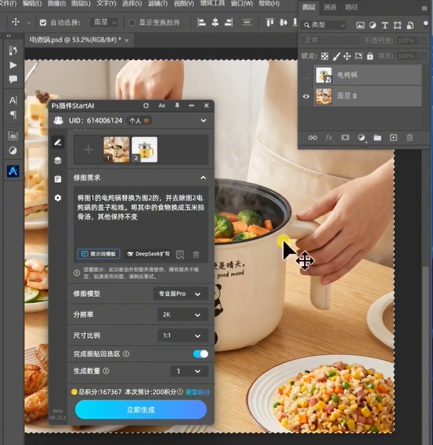
Task: Click StartAI font size Aa icon
Action: click(162, 106)
